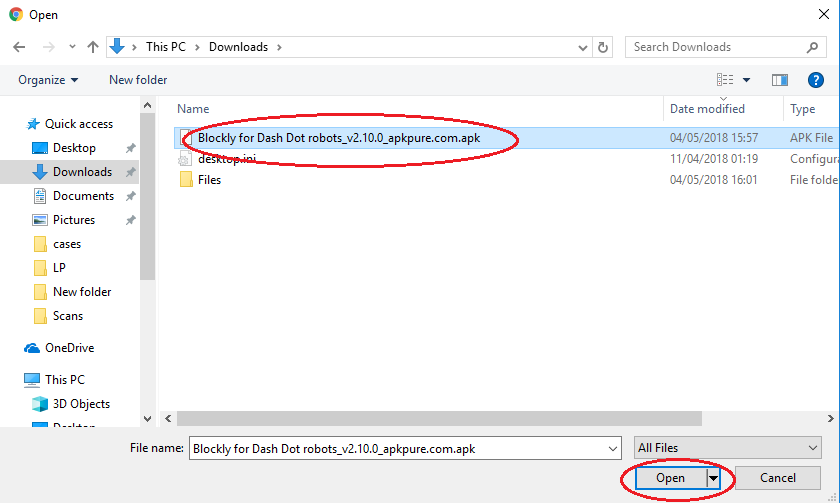Image resolution: width=840 pixels, height=503 pixels.
Task: Refresh the Downloads folder view
Action: [x=603, y=48]
